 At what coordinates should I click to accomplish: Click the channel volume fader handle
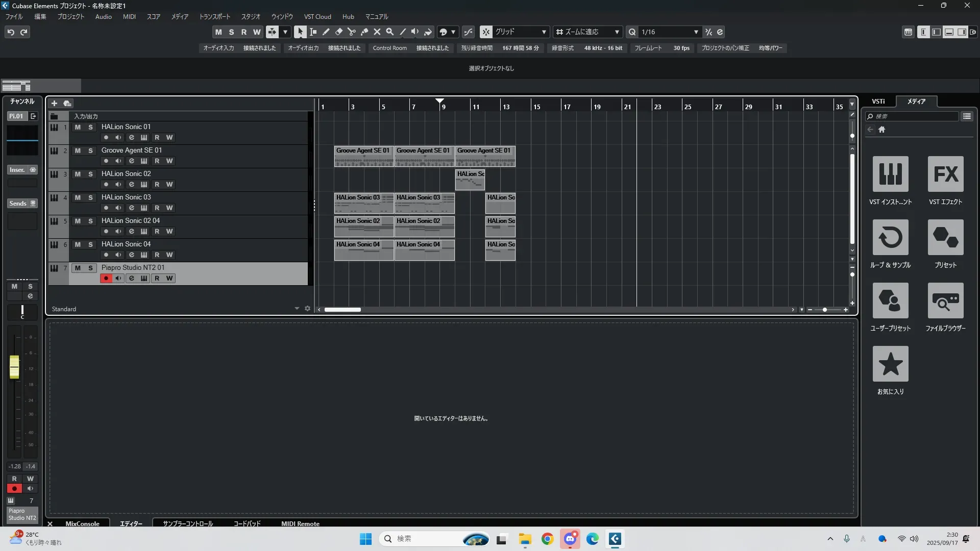pos(14,367)
